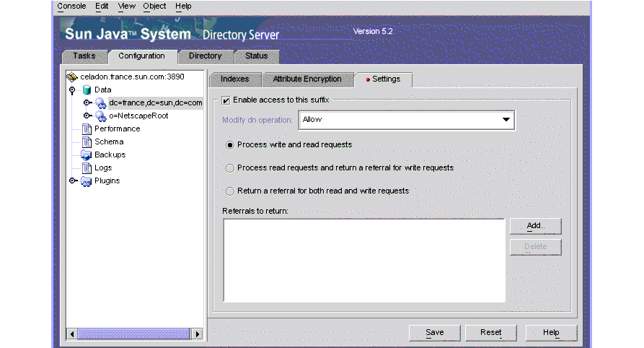Image resolution: width=644 pixels, height=348 pixels.
Task: Click the tree scrollbar left arrow
Action: point(72,334)
